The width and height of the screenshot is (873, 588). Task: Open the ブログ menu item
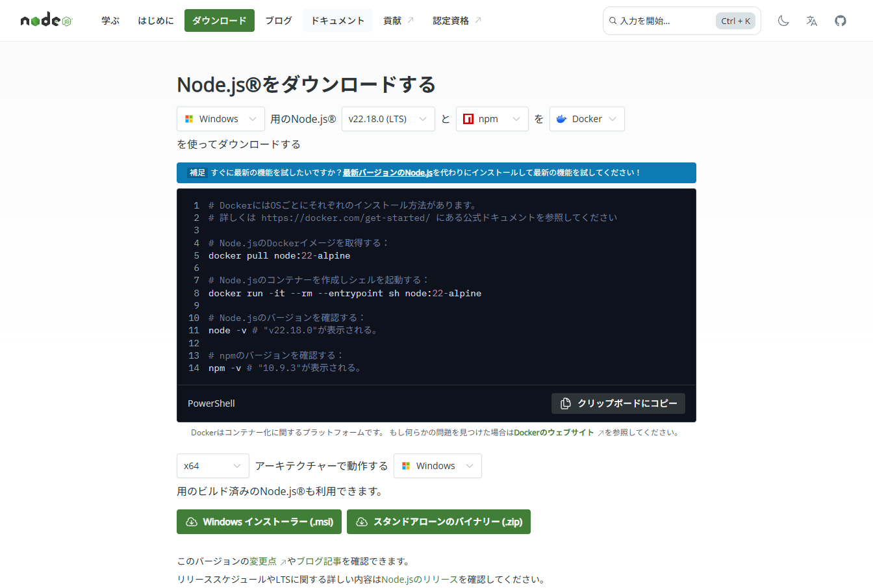pyautogui.click(x=279, y=21)
